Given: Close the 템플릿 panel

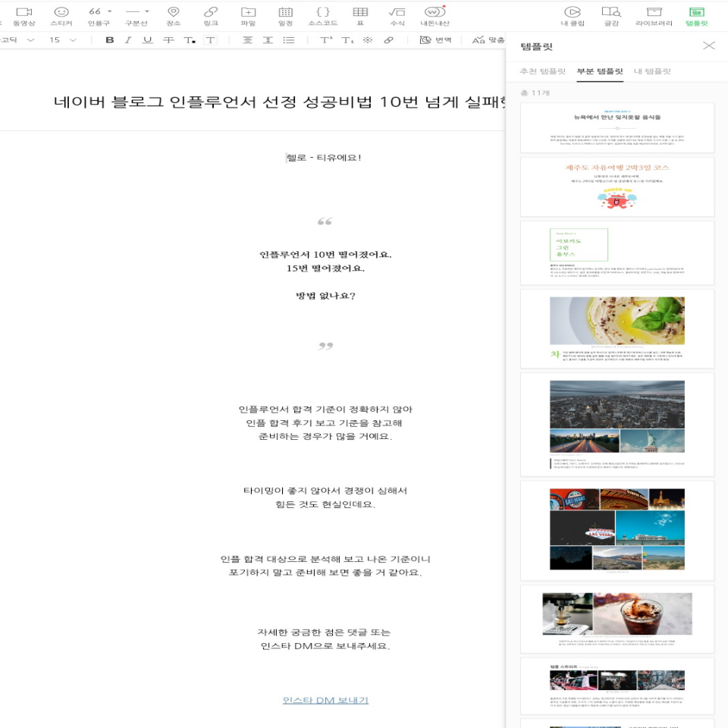Looking at the screenshot, I should click(708, 45).
